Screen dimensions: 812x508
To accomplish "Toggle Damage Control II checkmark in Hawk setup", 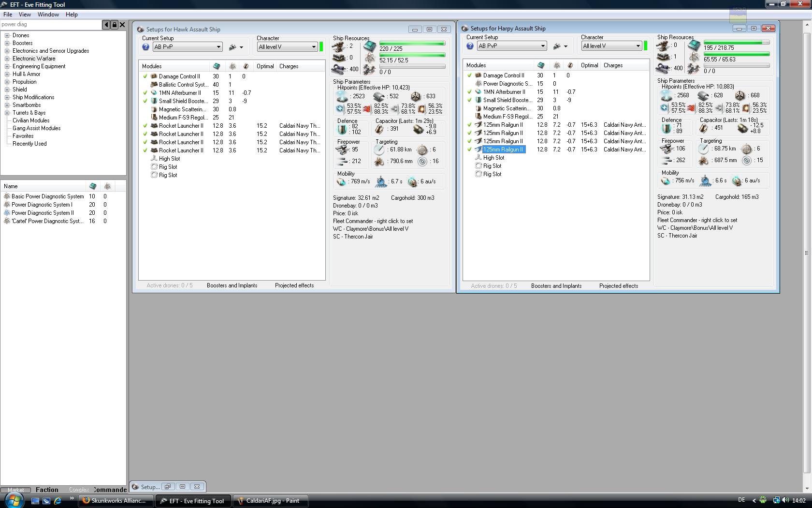I will pos(145,76).
